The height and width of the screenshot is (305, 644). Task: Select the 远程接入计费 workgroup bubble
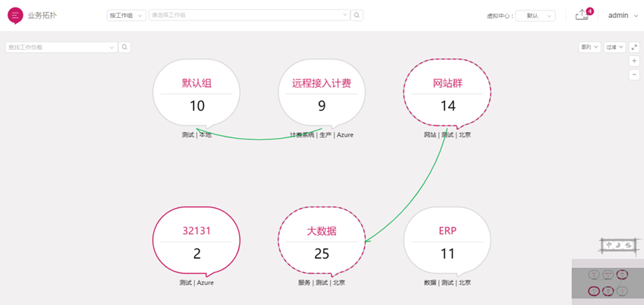tap(322, 93)
